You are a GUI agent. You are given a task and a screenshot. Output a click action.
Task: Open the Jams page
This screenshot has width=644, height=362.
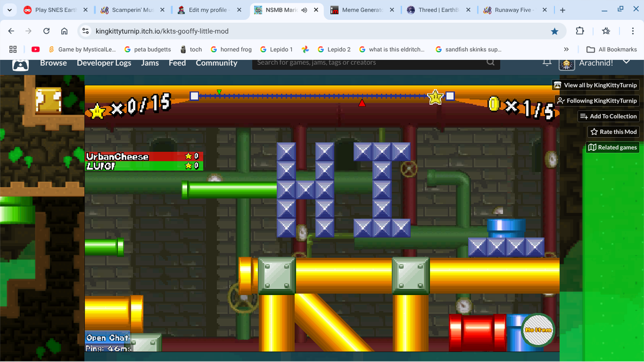[150, 63]
